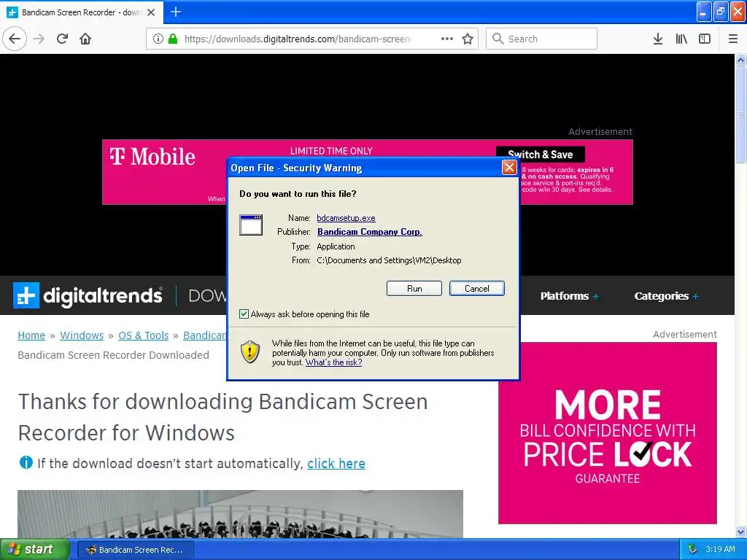Go back with the browser back arrow
The height and width of the screenshot is (560, 747).
coord(15,39)
